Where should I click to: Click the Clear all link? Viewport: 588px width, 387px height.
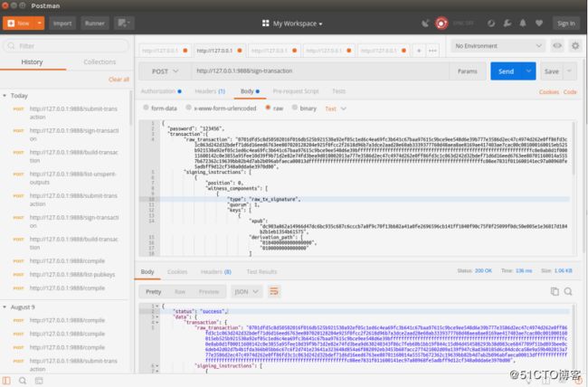point(119,80)
